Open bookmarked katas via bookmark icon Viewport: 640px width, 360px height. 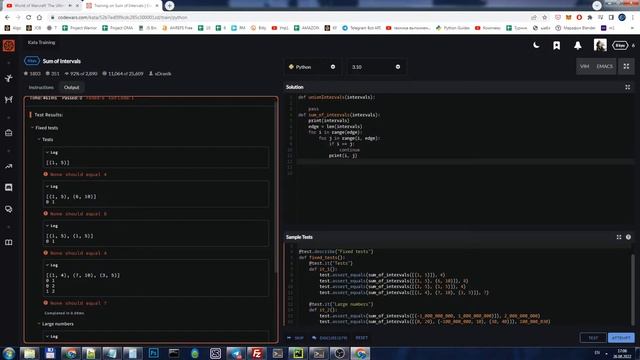click(x=556, y=45)
